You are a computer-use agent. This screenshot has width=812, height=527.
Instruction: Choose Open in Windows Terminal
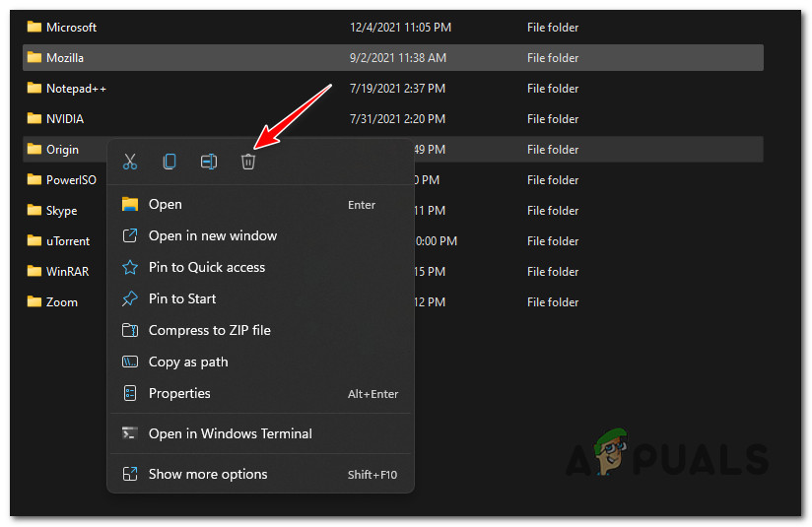(260, 433)
